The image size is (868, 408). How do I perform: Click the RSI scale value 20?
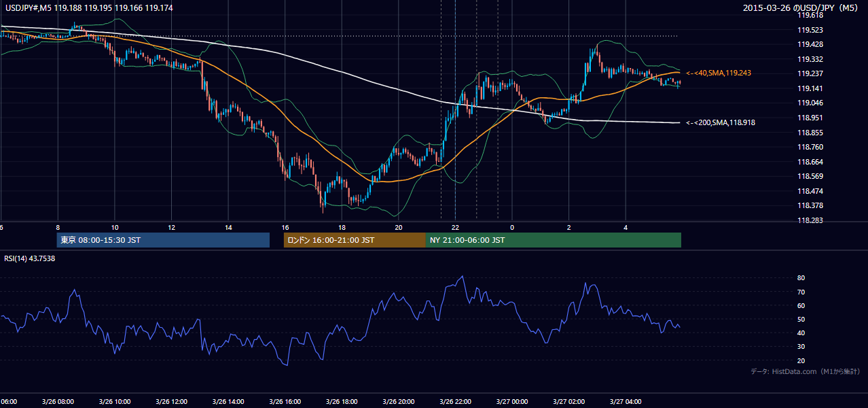coord(801,360)
